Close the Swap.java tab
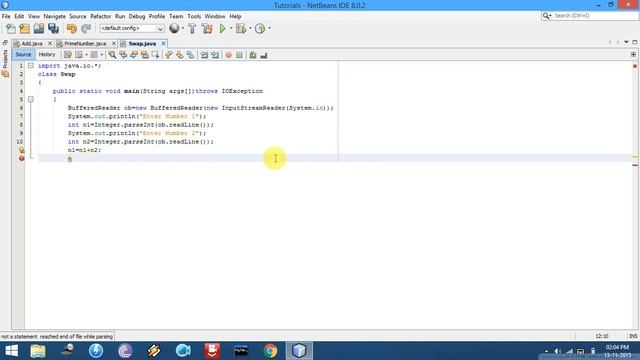 tap(163, 43)
